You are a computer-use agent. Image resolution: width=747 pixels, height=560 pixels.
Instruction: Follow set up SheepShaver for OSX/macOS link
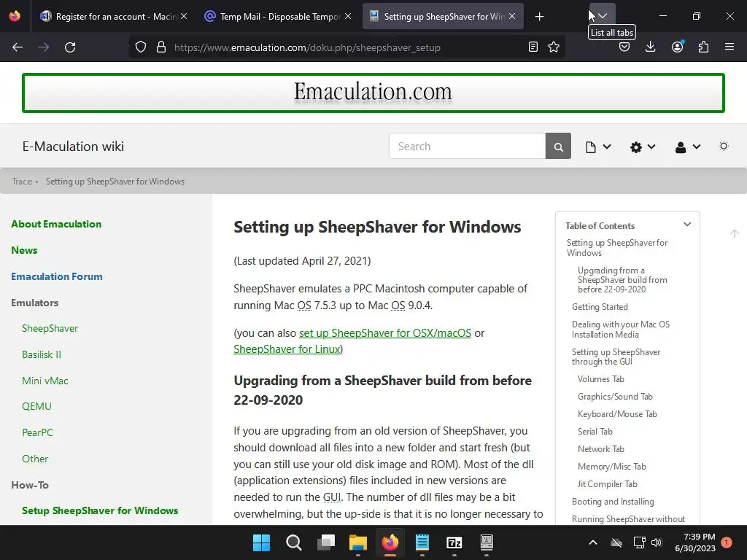click(385, 332)
